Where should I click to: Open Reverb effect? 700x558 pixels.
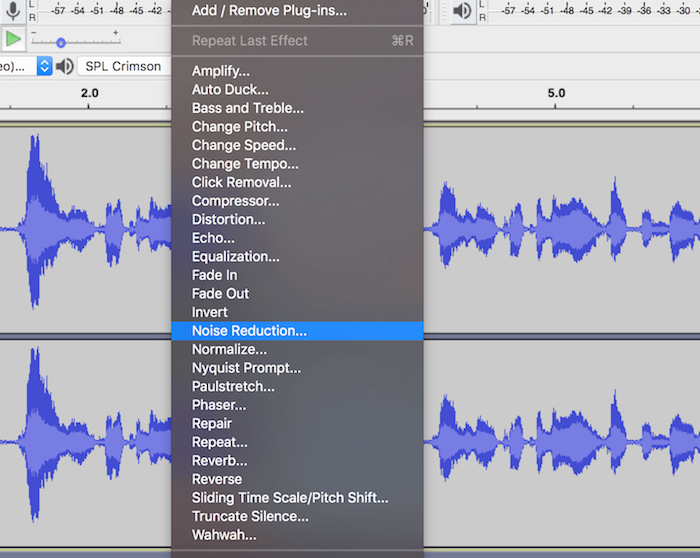pos(297,461)
